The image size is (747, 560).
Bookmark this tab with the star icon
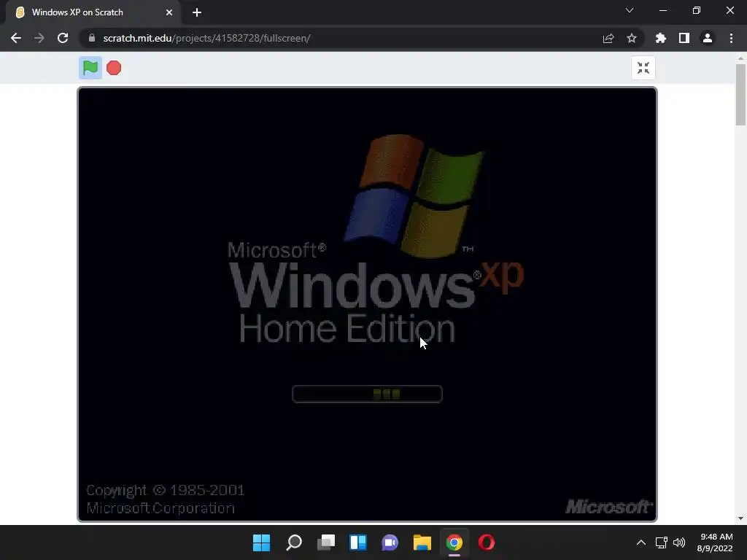click(632, 38)
